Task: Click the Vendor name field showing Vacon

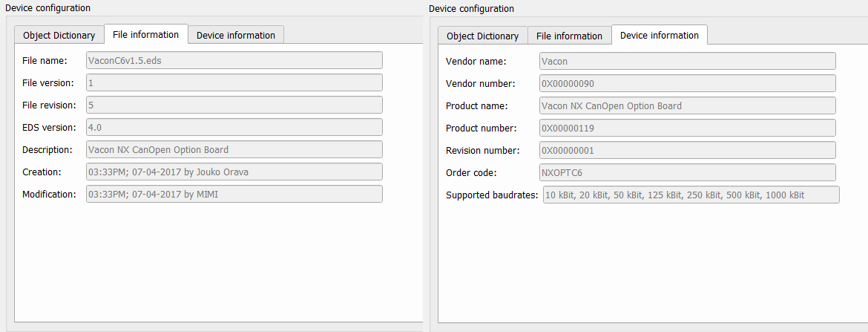Action: (687, 61)
